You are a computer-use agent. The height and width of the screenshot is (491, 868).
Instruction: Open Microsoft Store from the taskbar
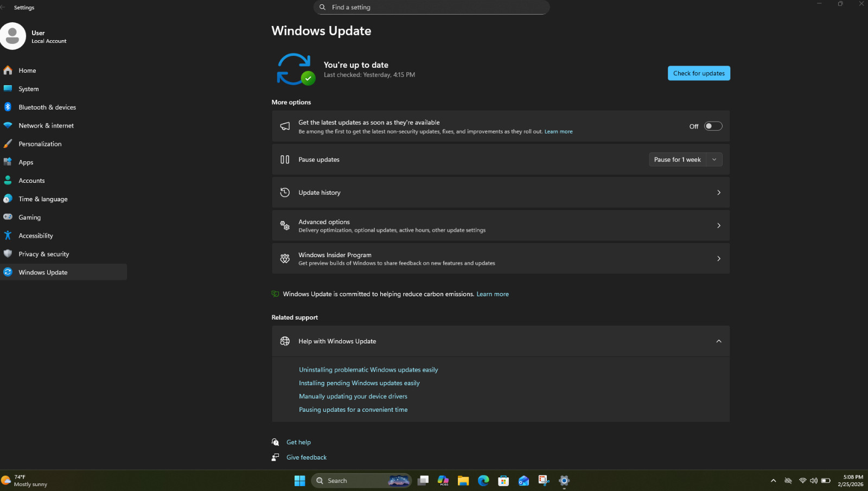[503, 481]
